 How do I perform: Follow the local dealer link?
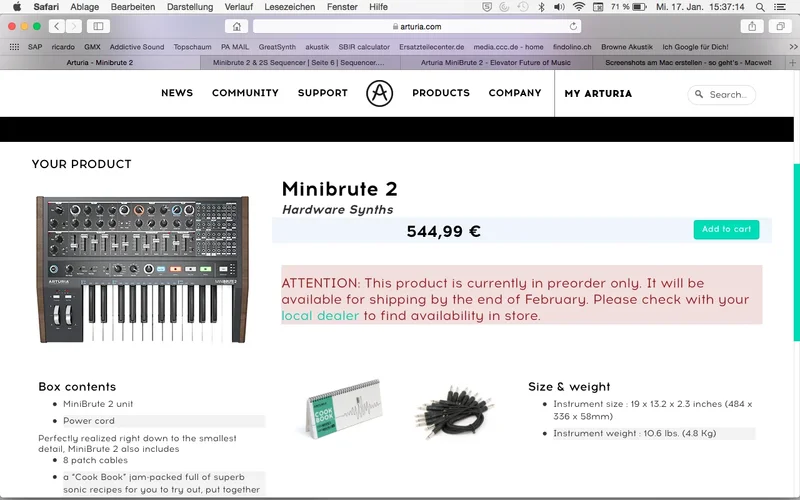tap(320, 316)
